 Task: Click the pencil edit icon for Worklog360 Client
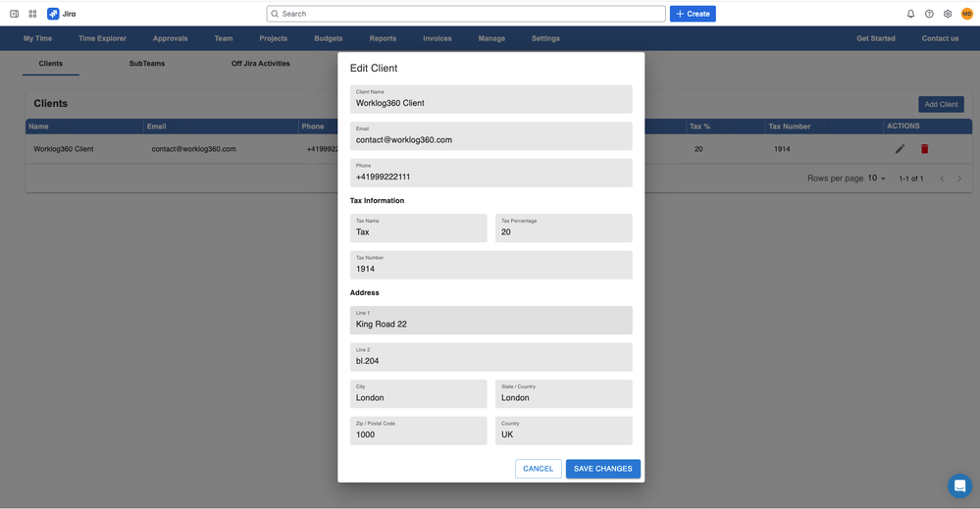900,149
